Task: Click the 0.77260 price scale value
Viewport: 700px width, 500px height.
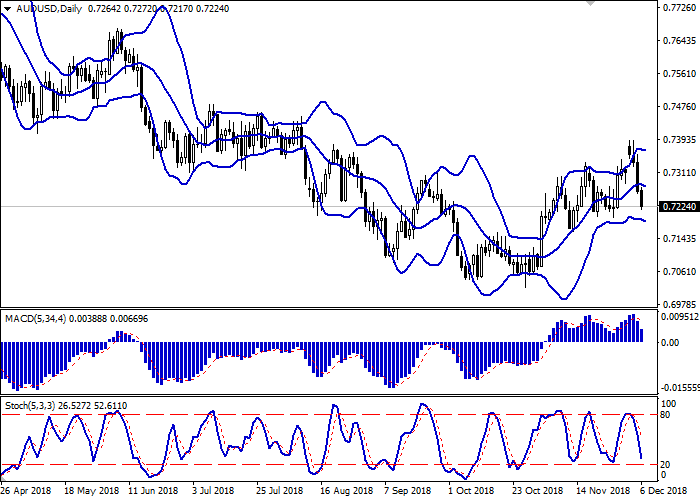Action: click(x=679, y=8)
